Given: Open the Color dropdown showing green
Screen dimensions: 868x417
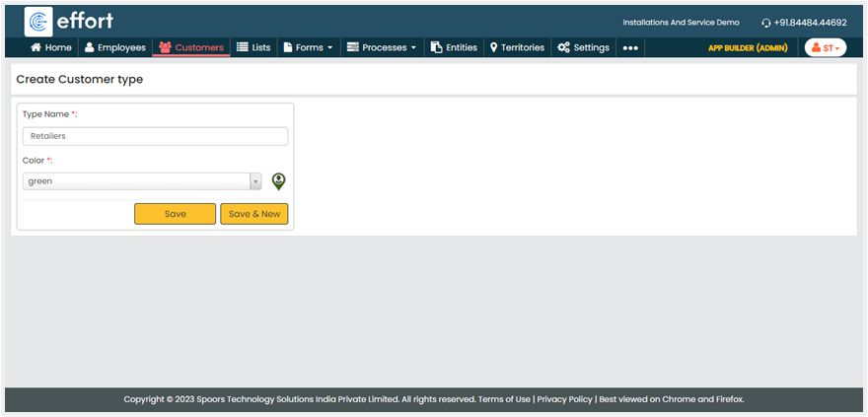Looking at the screenshot, I should [142, 181].
